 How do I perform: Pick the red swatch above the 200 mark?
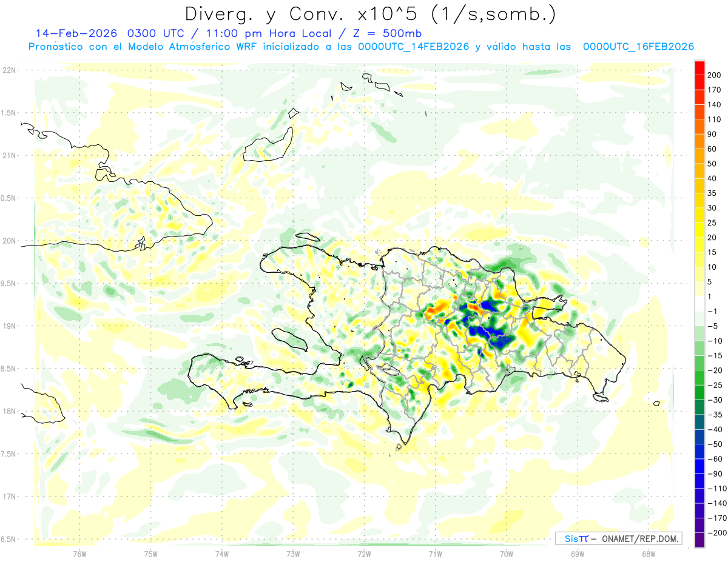pyautogui.click(x=699, y=68)
